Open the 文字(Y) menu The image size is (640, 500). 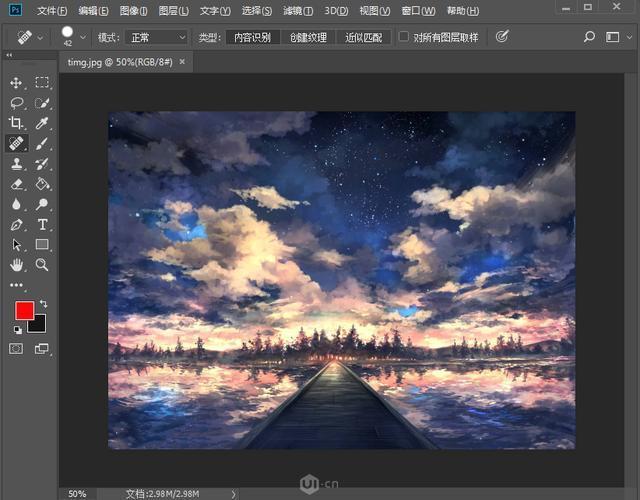pos(215,11)
